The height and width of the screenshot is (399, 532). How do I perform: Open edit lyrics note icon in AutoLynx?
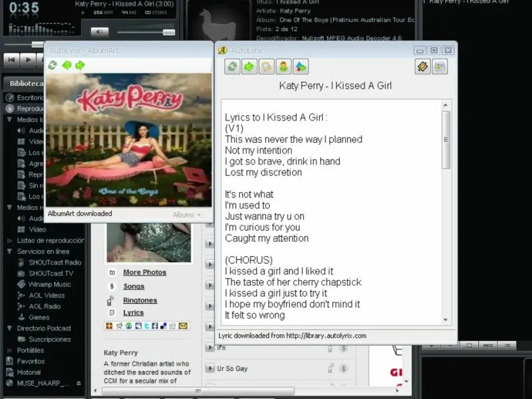click(x=267, y=66)
